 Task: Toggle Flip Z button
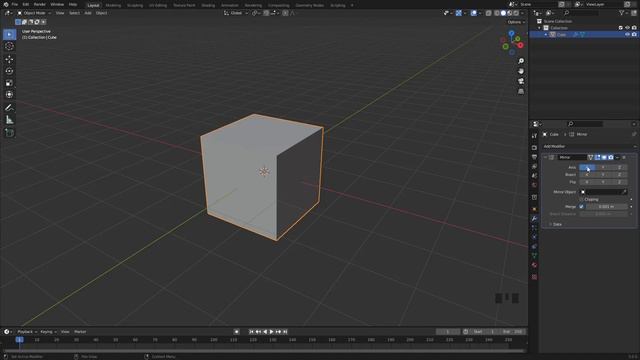619,182
